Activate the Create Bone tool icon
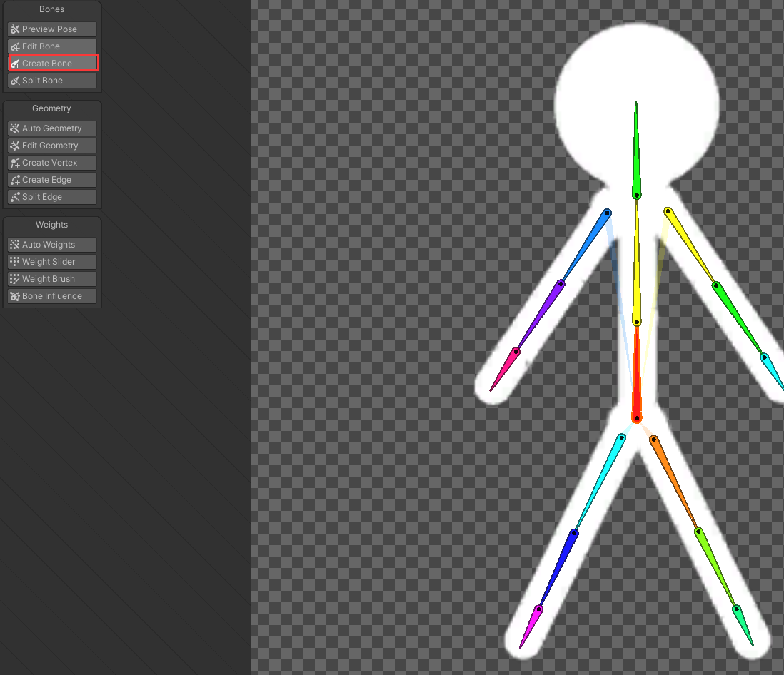The width and height of the screenshot is (784, 675). click(15, 63)
